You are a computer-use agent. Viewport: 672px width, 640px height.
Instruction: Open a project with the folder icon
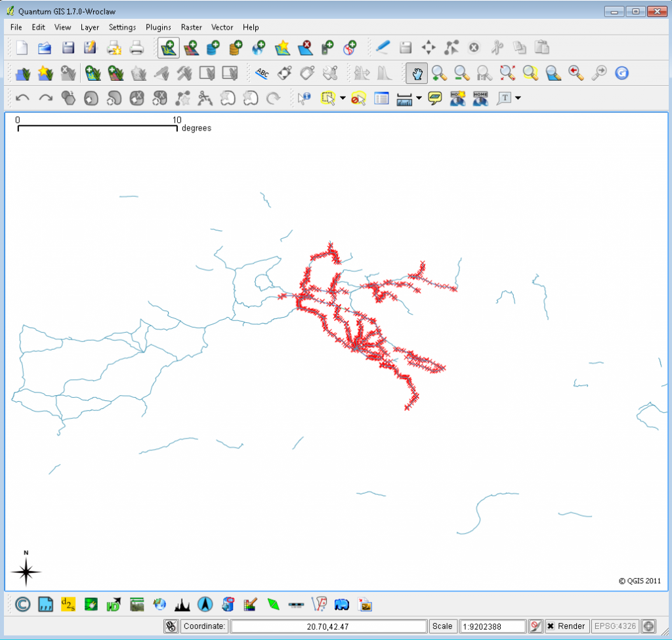click(x=45, y=47)
